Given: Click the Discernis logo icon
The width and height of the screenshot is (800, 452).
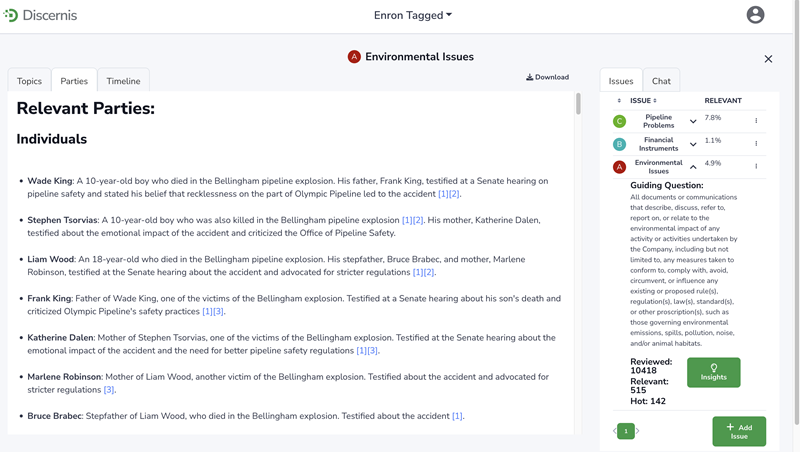Looking at the screenshot, I should pos(11,15).
